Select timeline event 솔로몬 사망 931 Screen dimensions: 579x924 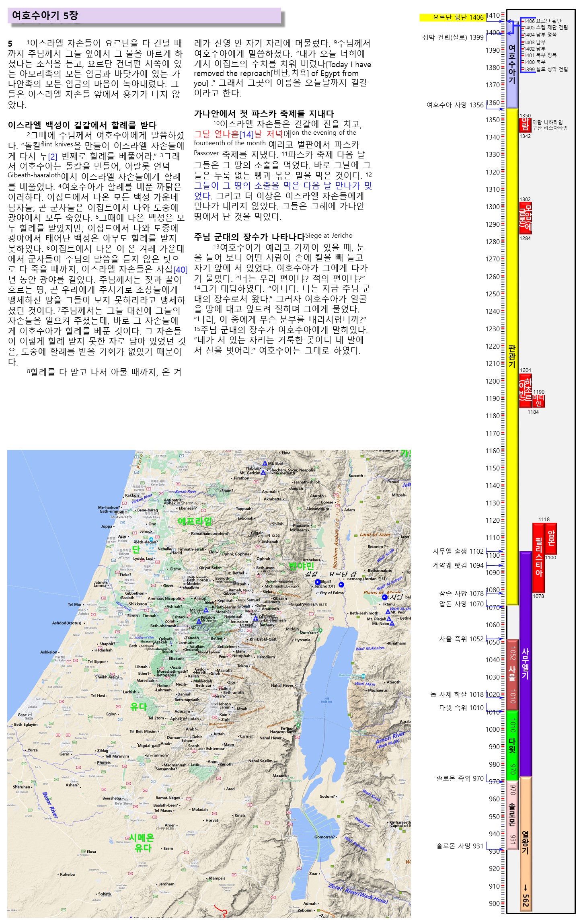point(460,846)
